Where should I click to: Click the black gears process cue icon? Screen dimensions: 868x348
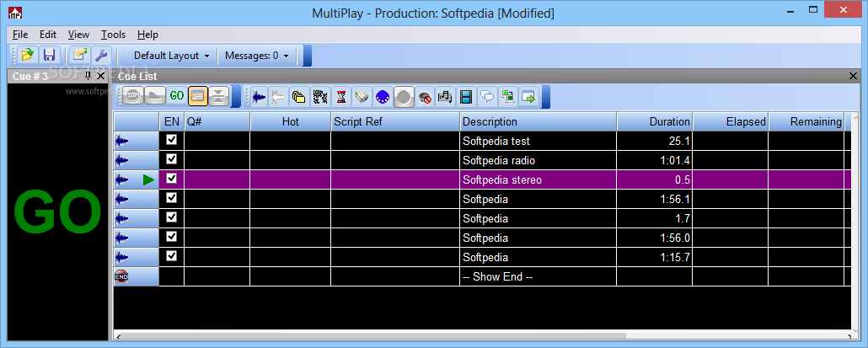tap(319, 97)
